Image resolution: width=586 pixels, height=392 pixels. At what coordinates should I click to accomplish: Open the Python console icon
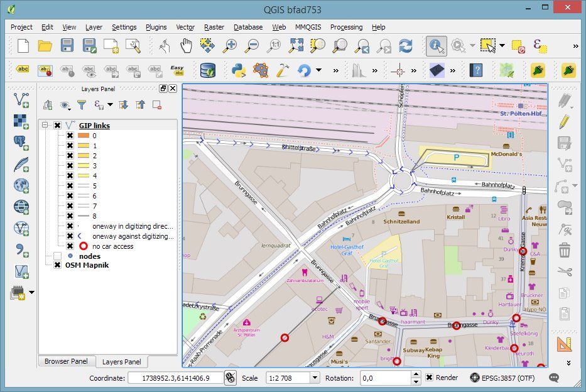click(x=238, y=70)
